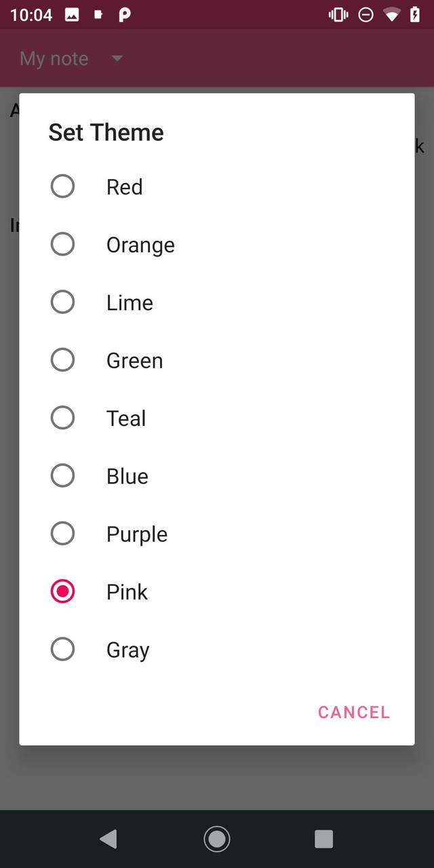Tap the Back navigation arrow

click(x=108, y=839)
